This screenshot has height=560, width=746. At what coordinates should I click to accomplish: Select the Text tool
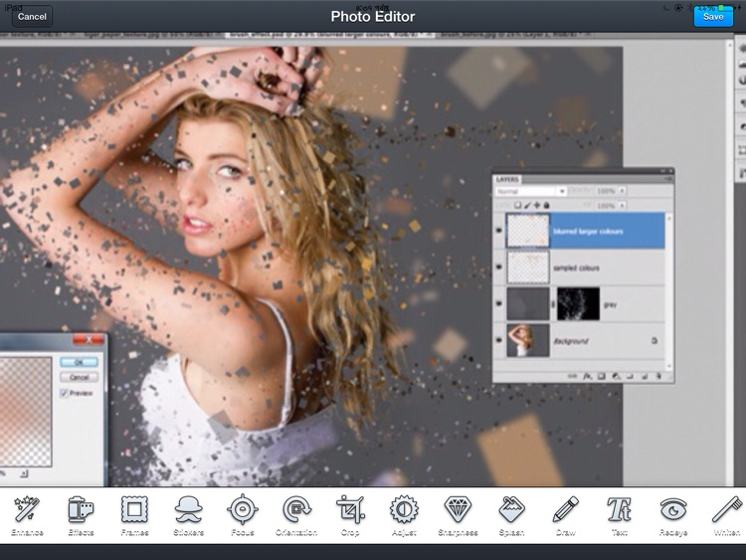pos(619,516)
